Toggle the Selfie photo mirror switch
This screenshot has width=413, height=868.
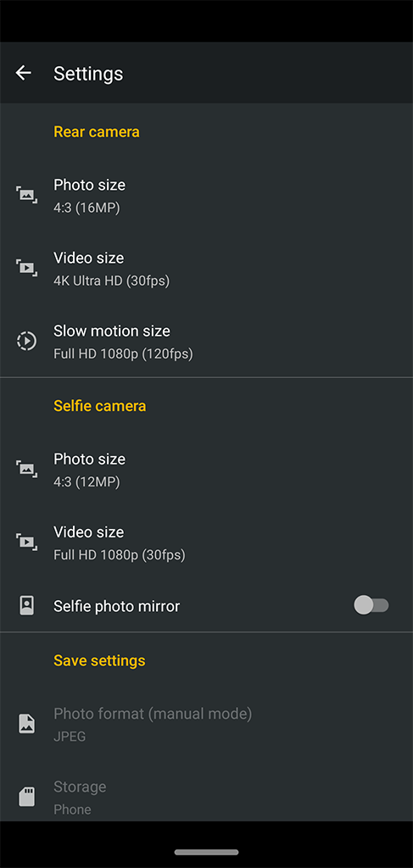click(x=371, y=605)
